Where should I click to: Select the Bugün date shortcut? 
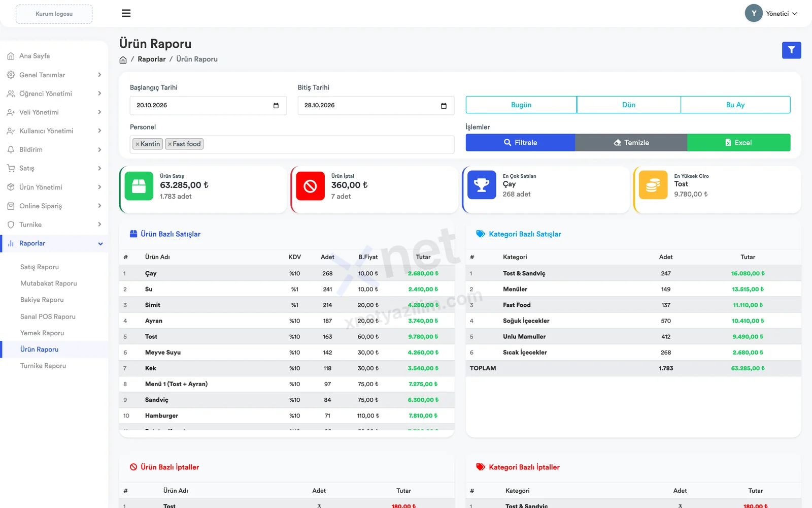pyautogui.click(x=521, y=105)
